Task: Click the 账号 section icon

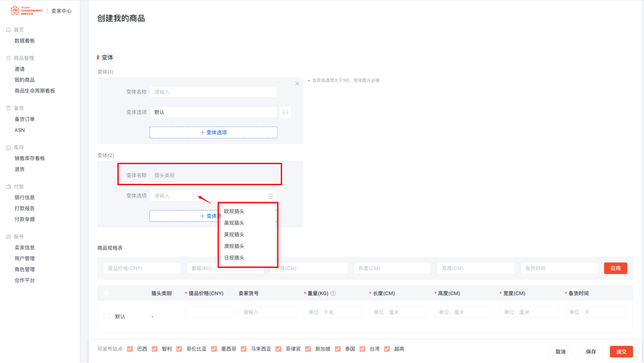Action: tap(8, 237)
